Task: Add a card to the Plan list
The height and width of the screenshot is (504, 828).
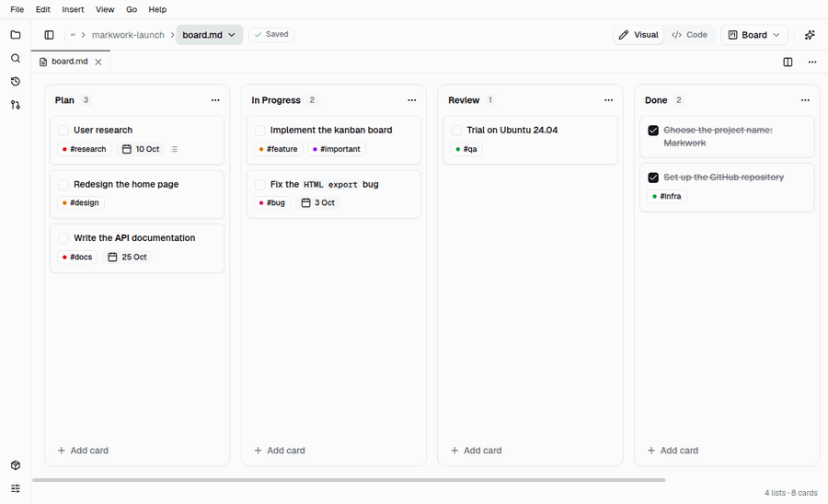Action: click(83, 450)
